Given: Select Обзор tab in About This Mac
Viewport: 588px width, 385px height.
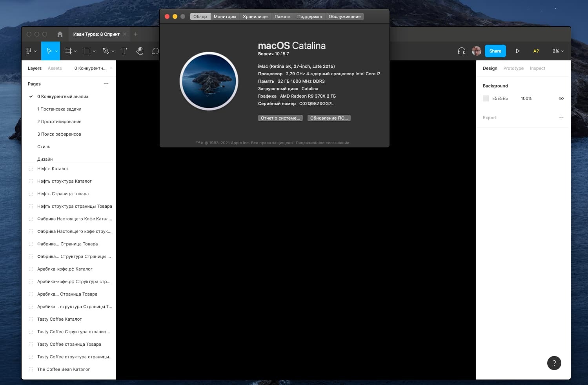Looking at the screenshot, I should 200,16.
